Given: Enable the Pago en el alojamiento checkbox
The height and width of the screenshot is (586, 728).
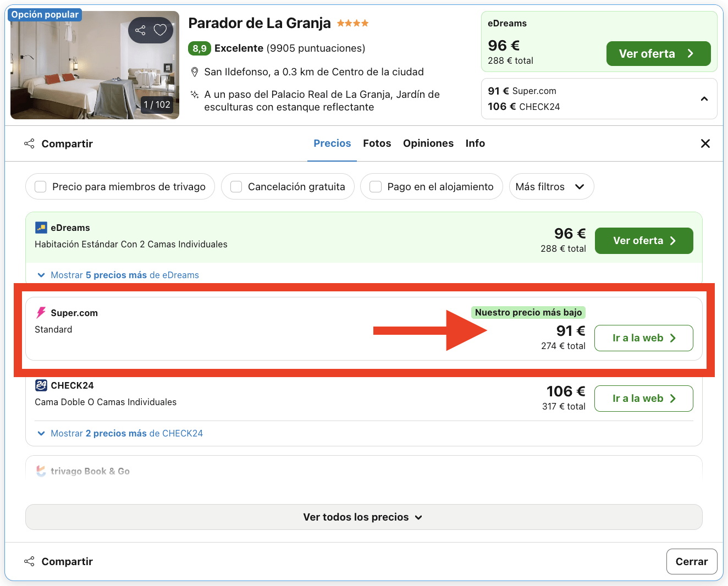Looking at the screenshot, I should coord(375,186).
